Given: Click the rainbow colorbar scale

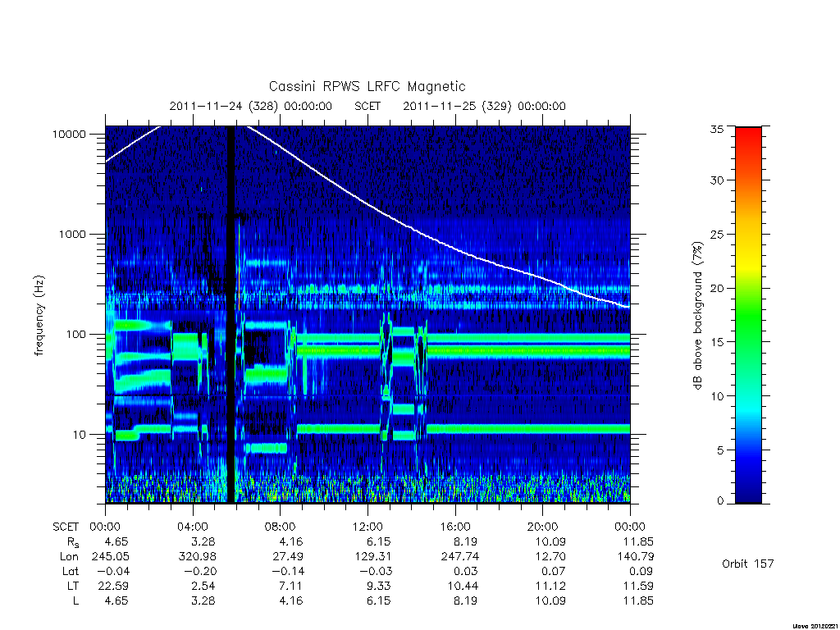Looking at the screenshot, I should pyautogui.click(x=748, y=315).
